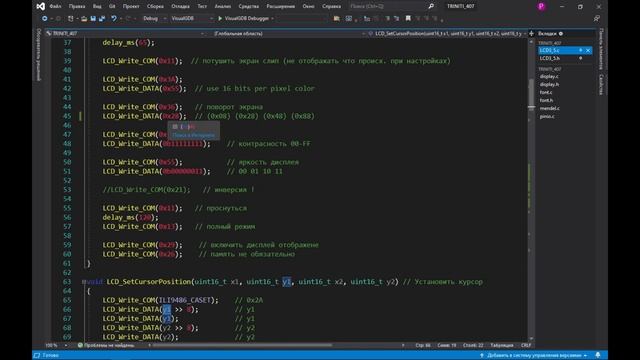The image size is (640, 360).
Task: Open the LCD_SetCursorPosition member dropdown
Action: click(x=448, y=33)
